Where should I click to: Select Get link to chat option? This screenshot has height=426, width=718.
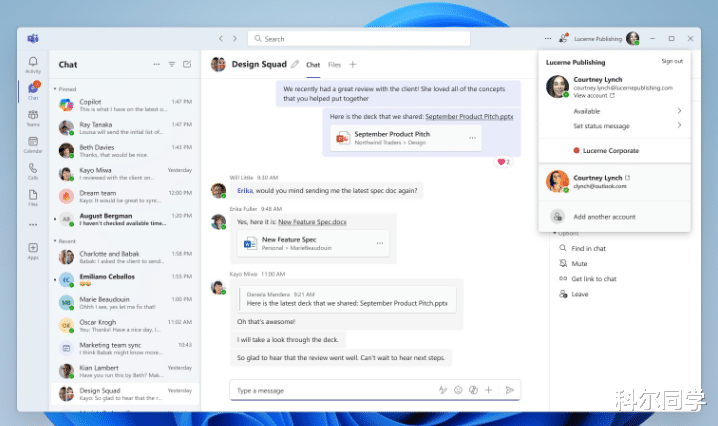(x=587, y=279)
